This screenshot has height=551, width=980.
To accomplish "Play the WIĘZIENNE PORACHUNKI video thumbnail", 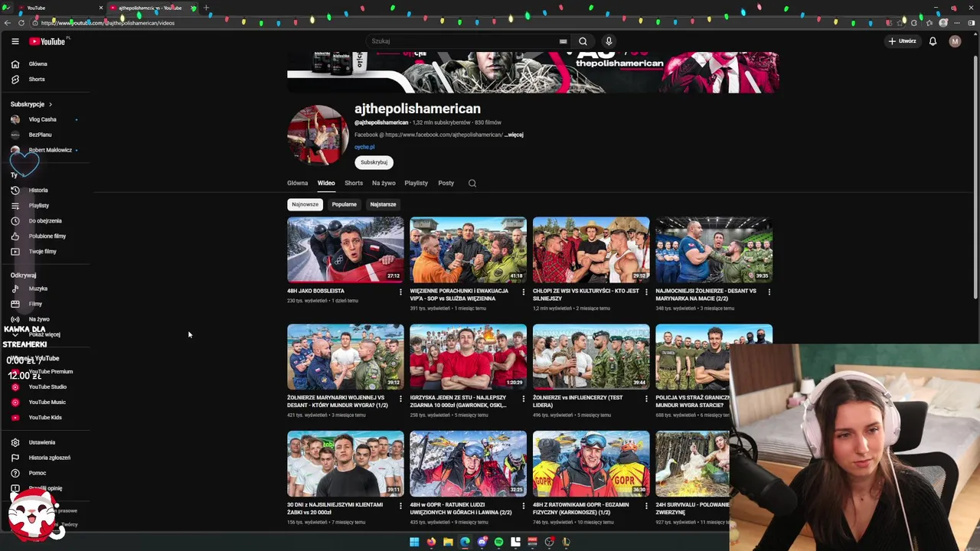I will tap(468, 249).
